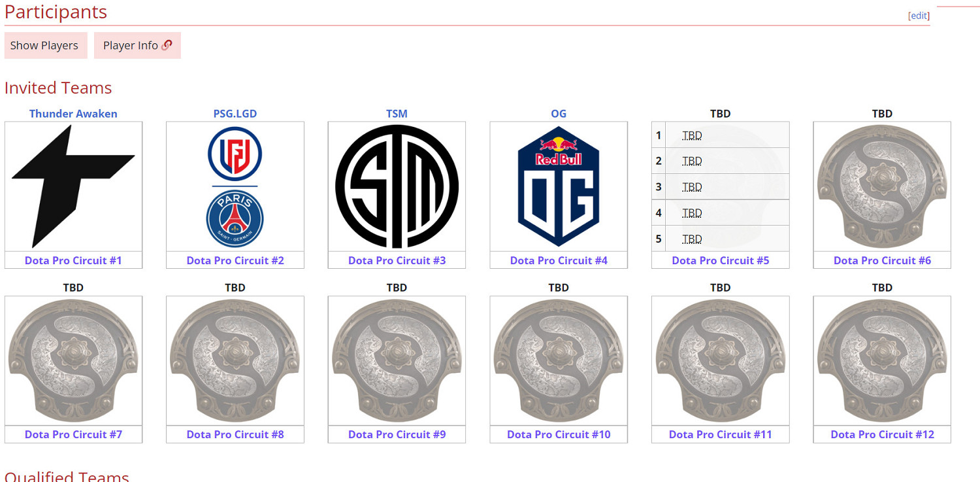Open the Dota Pro Circuit #10 link

(x=559, y=434)
